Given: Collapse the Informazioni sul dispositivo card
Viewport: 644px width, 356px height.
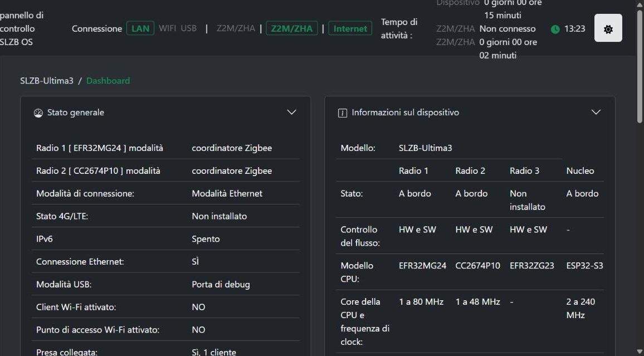Looking at the screenshot, I should coord(596,112).
